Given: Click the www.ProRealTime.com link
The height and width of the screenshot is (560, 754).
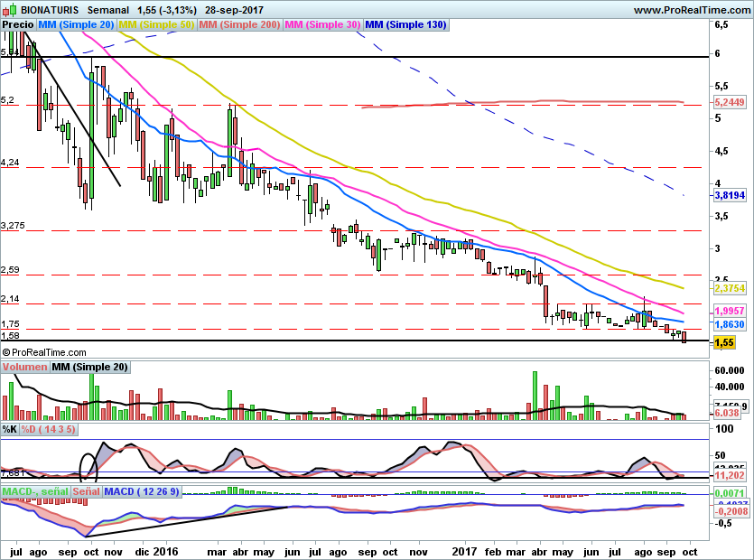Looking at the screenshot, I should (693, 10).
